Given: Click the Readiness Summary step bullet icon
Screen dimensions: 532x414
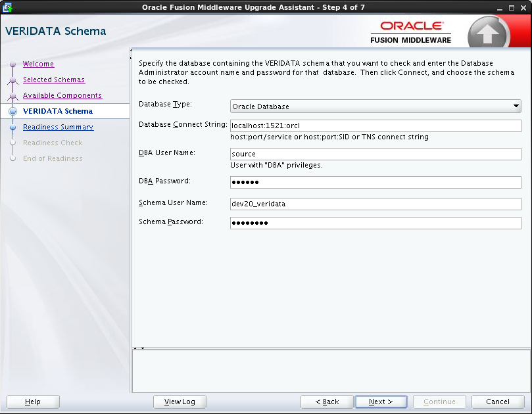Looking at the screenshot, I should (x=13, y=127).
